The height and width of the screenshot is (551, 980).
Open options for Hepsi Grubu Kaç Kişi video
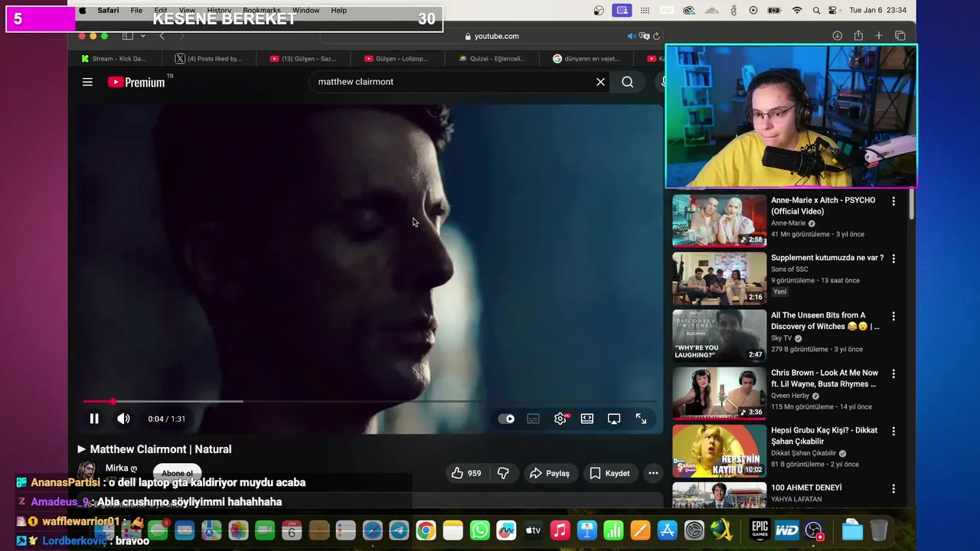click(x=893, y=431)
